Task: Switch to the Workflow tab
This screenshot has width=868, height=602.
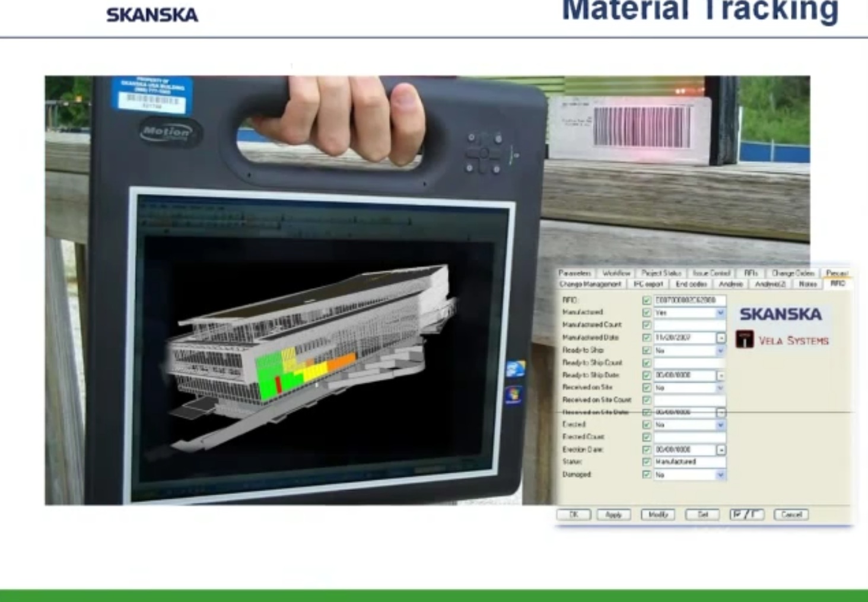Action: point(616,273)
